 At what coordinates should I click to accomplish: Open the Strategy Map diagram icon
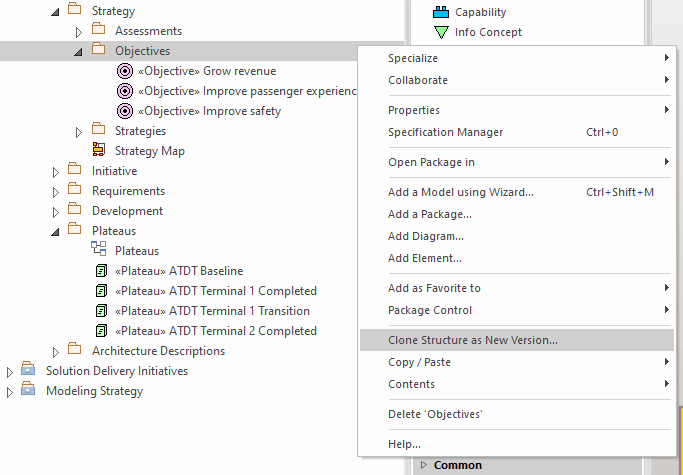coord(99,151)
